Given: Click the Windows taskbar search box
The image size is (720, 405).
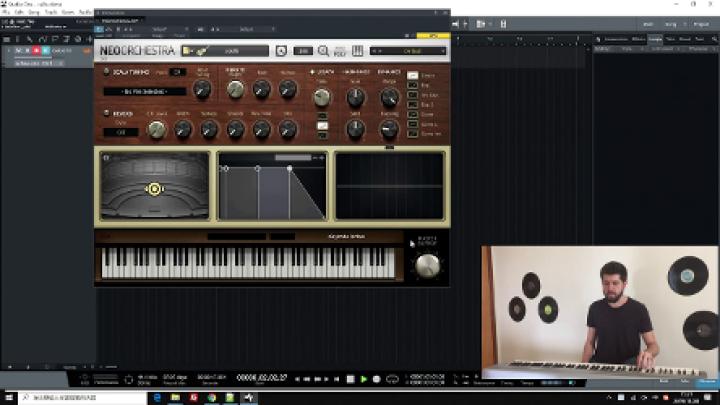Looking at the screenshot, I should 83,398.
